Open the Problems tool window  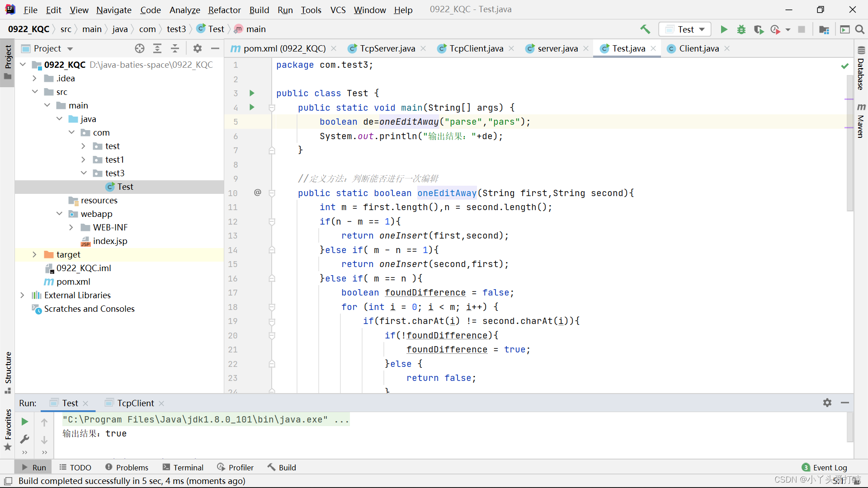pyautogui.click(x=127, y=467)
